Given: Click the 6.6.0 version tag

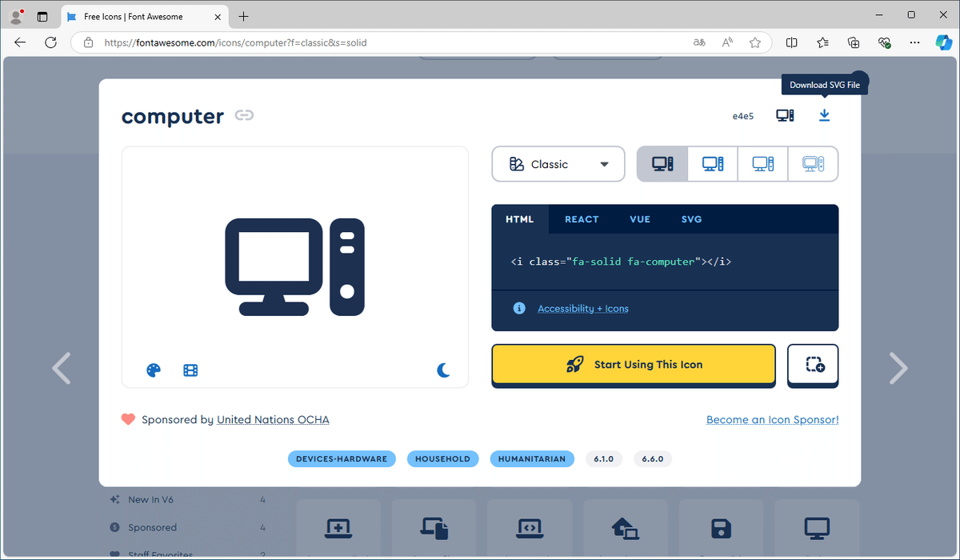Looking at the screenshot, I should (654, 459).
